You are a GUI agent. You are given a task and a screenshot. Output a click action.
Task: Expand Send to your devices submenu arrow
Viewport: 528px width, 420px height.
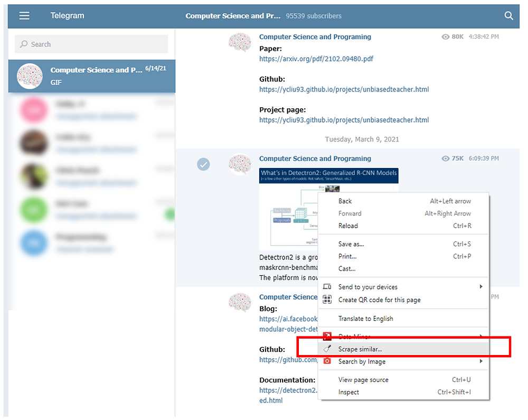tap(481, 287)
